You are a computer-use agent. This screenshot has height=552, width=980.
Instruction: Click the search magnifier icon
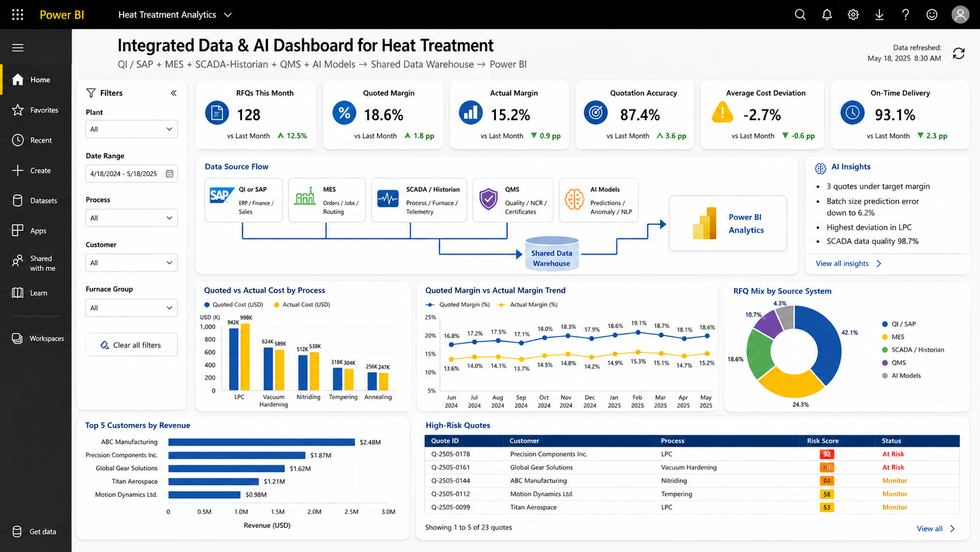(x=800, y=15)
